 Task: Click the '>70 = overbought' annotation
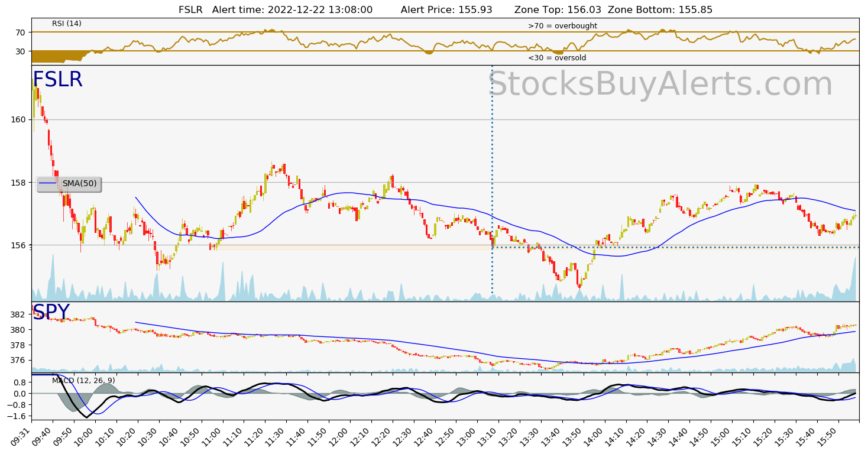point(562,26)
